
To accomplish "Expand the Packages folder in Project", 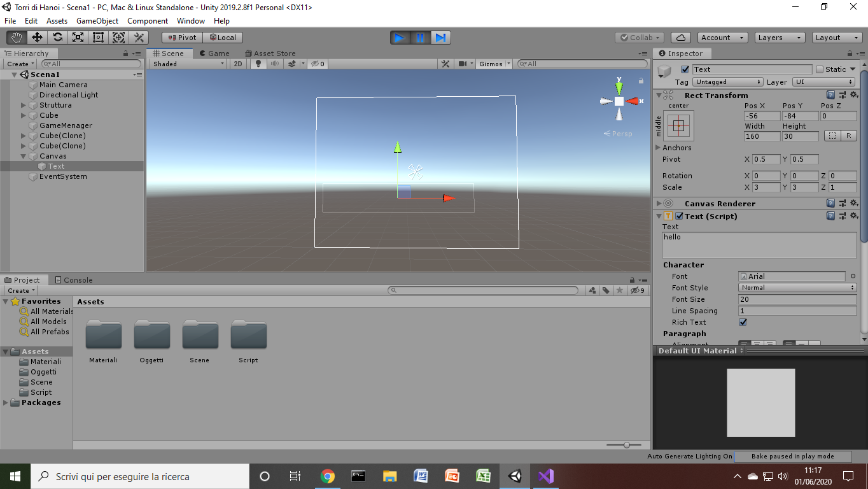I will pos(6,402).
